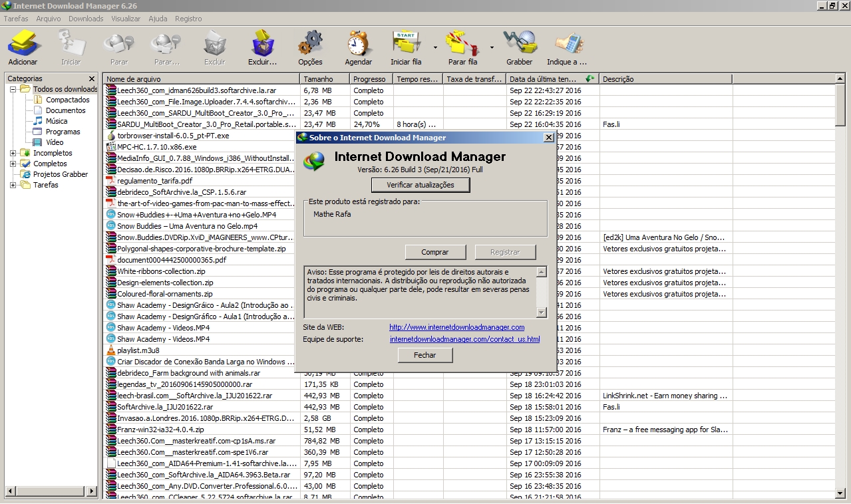The width and height of the screenshot is (851, 504).
Task: Click the Comprar button
Action: [434, 252]
